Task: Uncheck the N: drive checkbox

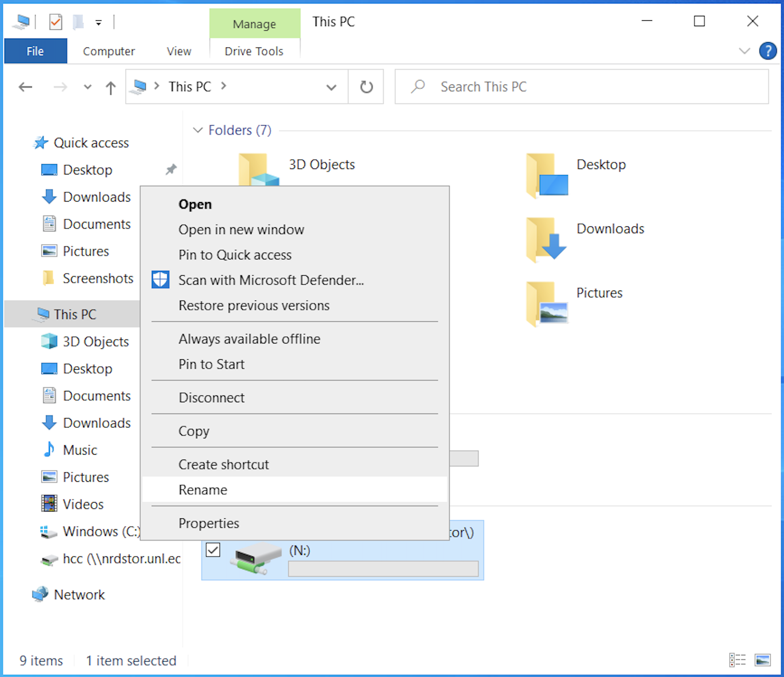Action: click(213, 550)
